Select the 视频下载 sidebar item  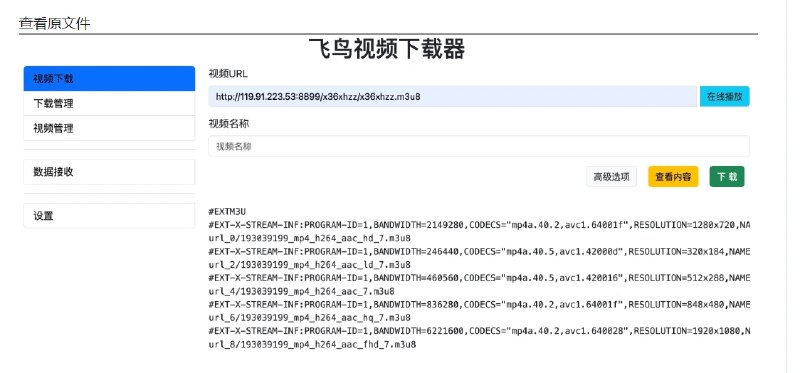109,79
